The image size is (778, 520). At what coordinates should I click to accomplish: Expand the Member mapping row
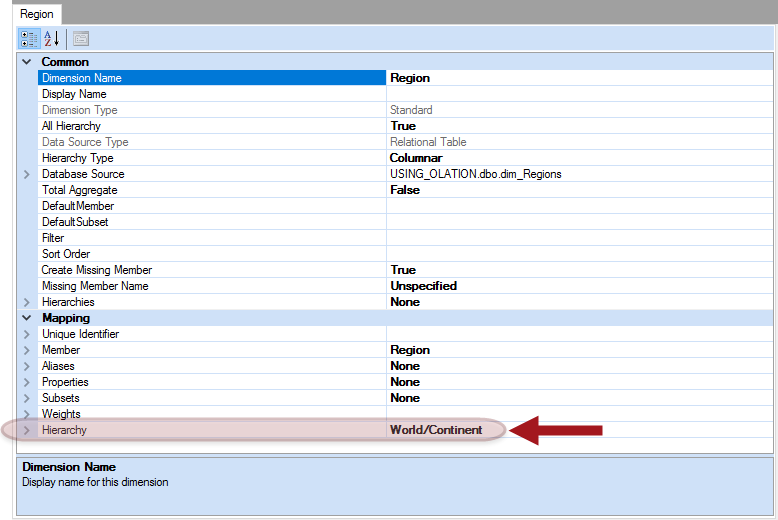click(26, 350)
